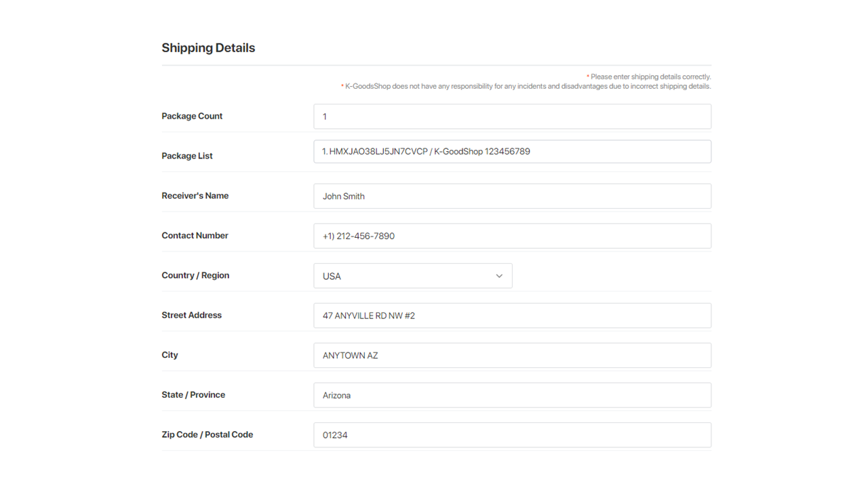Click the K-GoodsShop responsibility disclaimer text
This screenshot has width=868, height=488.
pos(527,87)
